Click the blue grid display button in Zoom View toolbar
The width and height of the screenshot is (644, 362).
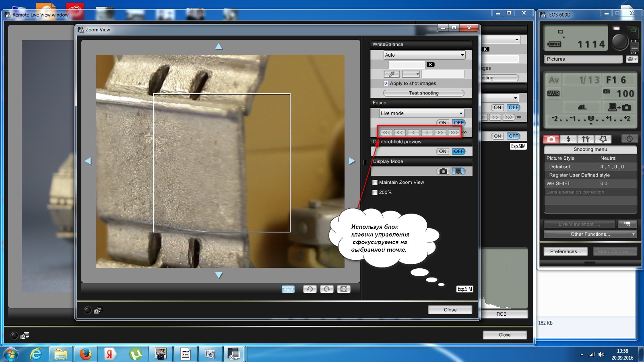(x=288, y=289)
